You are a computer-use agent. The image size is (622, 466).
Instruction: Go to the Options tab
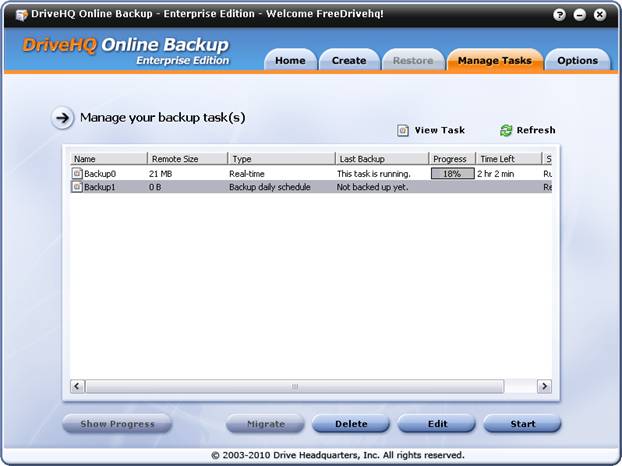[577, 61]
